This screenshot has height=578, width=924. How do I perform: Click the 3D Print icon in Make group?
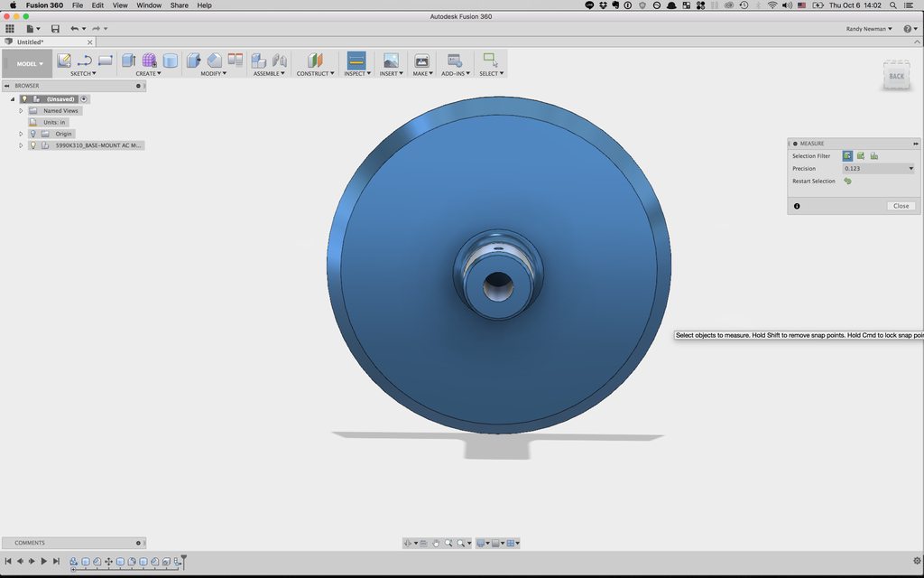coord(421,61)
